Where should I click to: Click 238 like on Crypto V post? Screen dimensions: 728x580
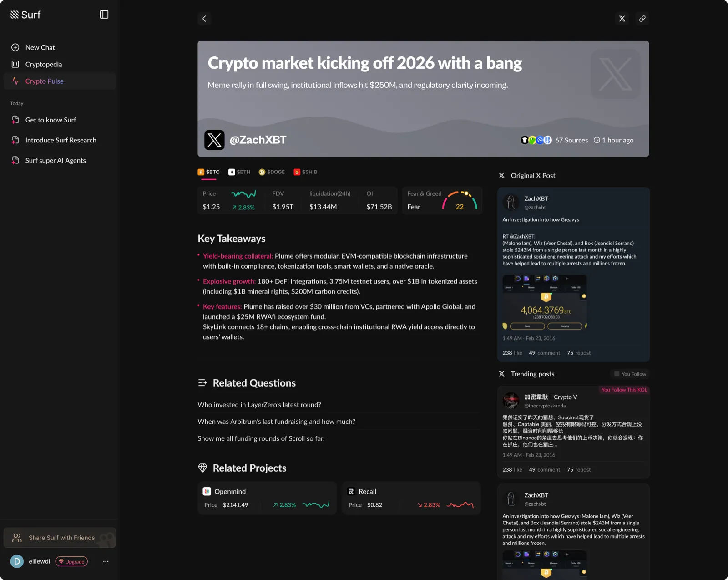click(x=512, y=469)
